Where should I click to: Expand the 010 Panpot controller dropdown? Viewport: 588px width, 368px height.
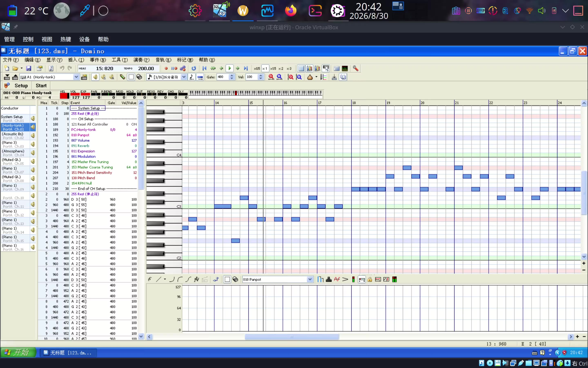tap(310, 279)
